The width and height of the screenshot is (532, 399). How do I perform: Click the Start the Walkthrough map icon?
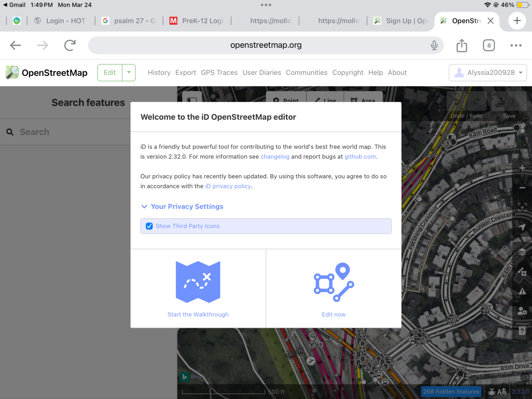[198, 282]
